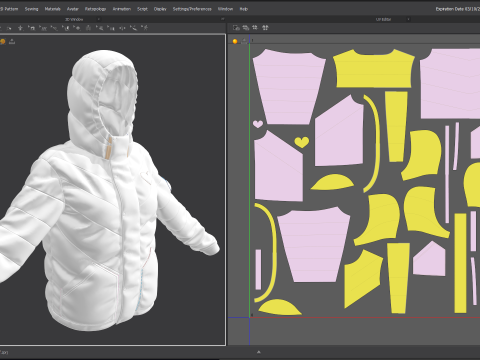This screenshot has width=480, height=360.
Task: Select the UV Editor panel tab
Action: tap(383, 19)
